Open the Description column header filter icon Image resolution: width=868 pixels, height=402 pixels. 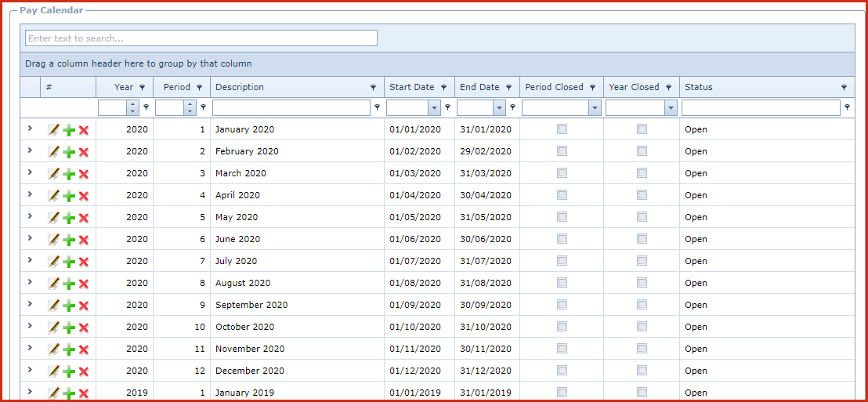(374, 88)
